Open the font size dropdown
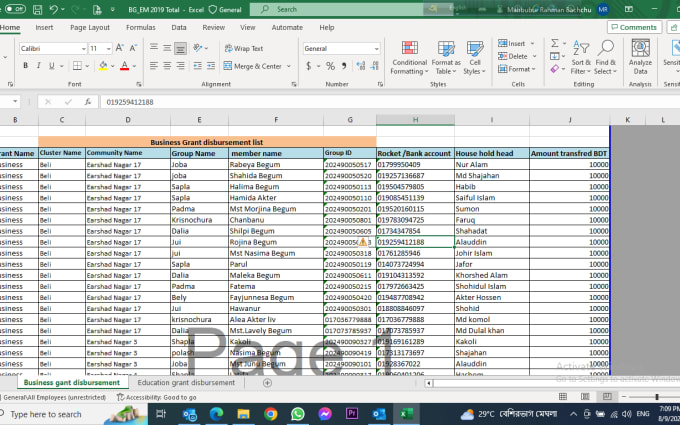The height and width of the screenshot is (425, 680). coord(108,49)
